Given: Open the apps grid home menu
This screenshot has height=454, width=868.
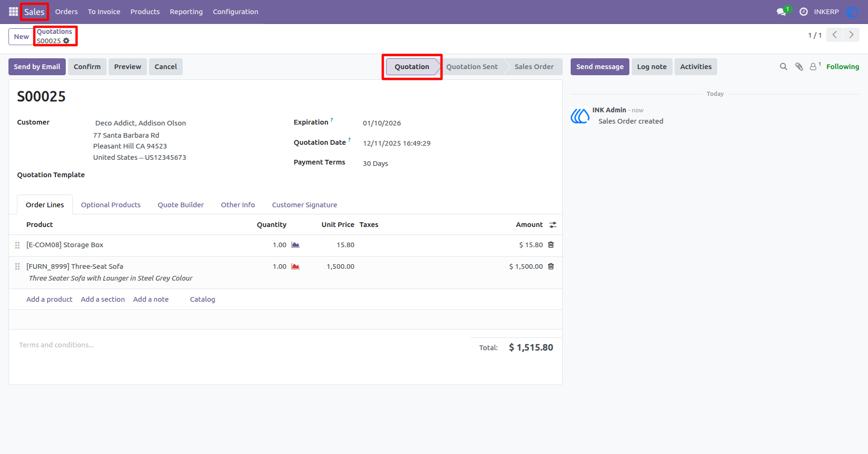Looking at the screenshot, I should [x=13, y=12].
